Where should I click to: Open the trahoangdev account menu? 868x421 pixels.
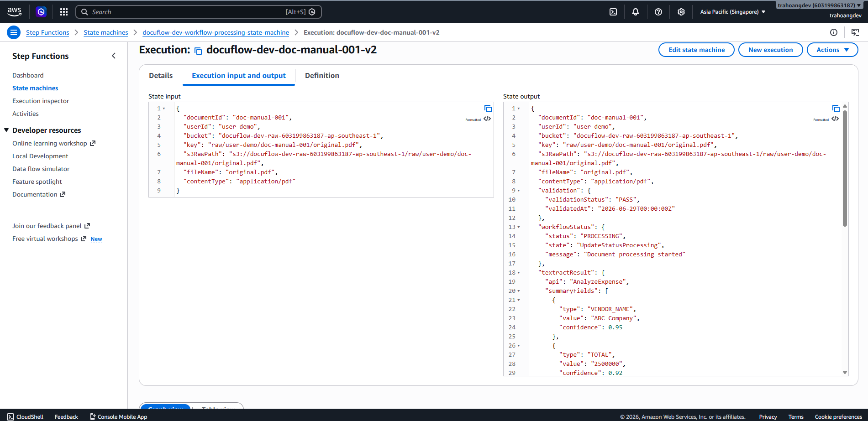pyautogui.click(x=819, y=5)
